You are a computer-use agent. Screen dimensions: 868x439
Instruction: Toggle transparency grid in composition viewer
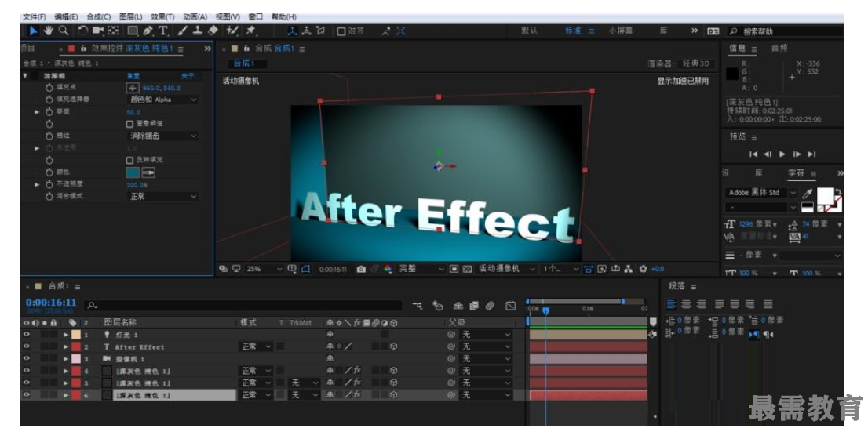coord(467,269)
